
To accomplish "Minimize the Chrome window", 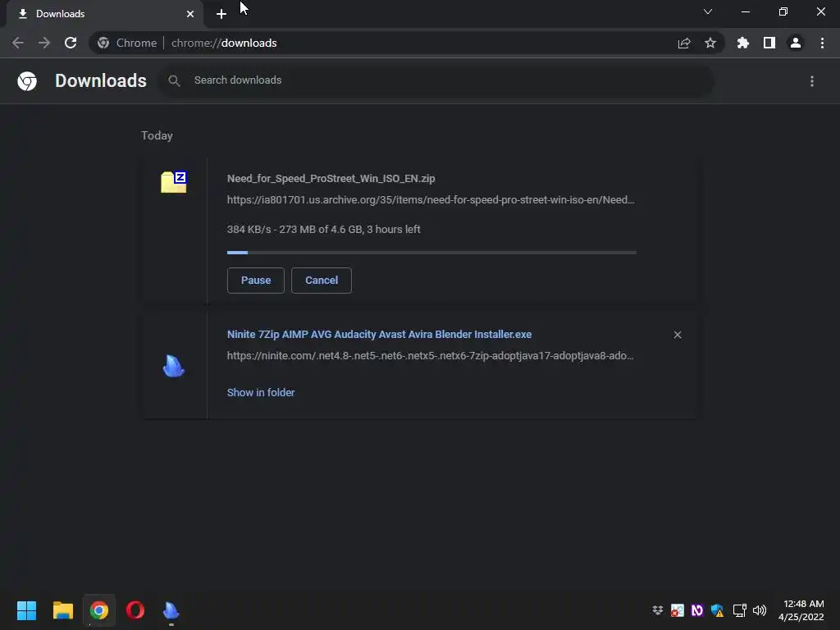I will [745, 11].
